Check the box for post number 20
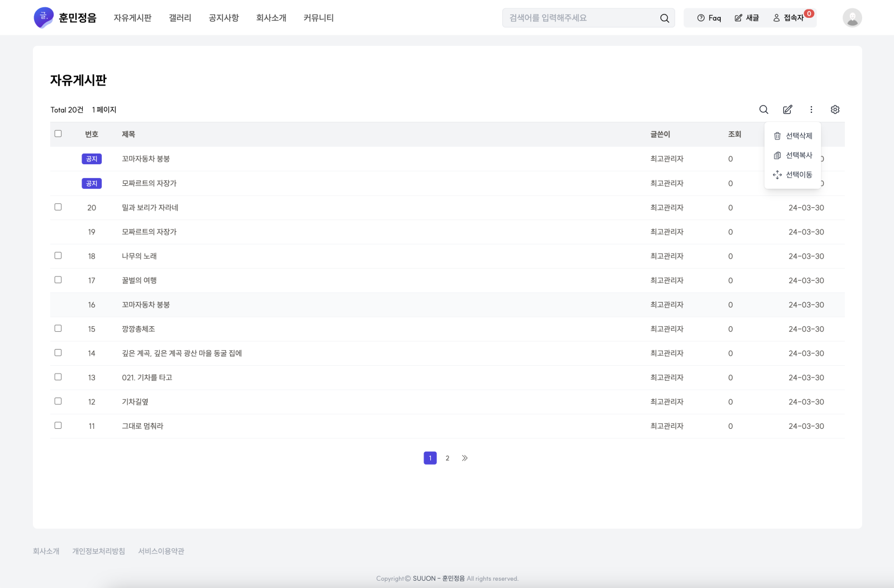 click(58, 207)
